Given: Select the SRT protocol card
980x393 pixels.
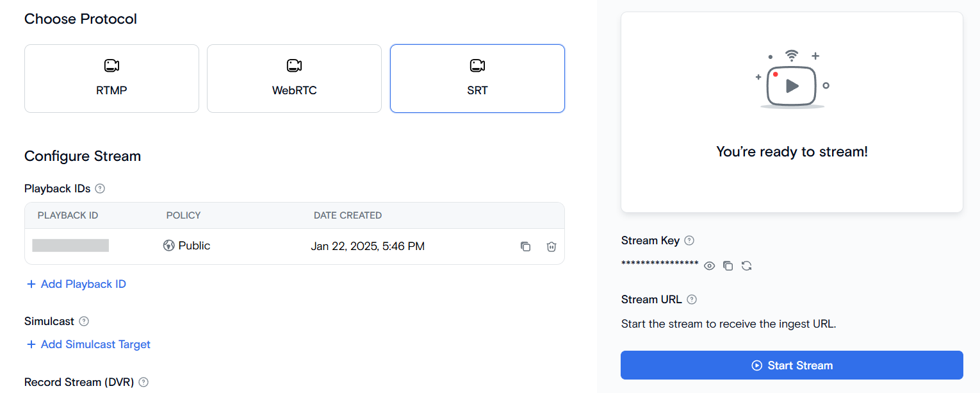Looking at the screenshot, I should 477,78.
